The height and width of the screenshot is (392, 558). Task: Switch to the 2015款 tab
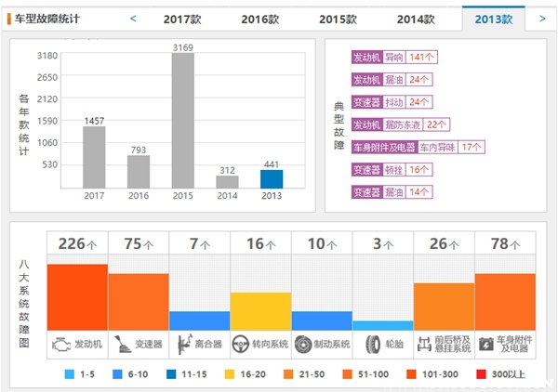click(338, 19)
